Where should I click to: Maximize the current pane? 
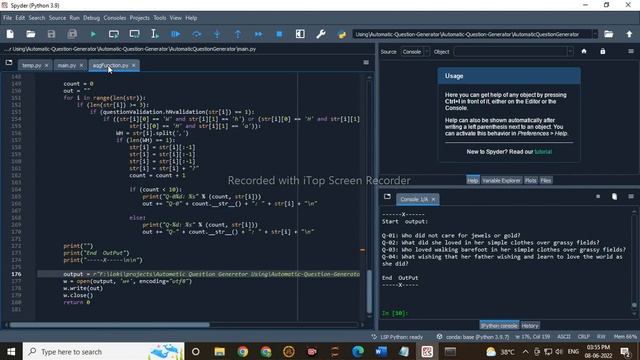pos(300,34)
